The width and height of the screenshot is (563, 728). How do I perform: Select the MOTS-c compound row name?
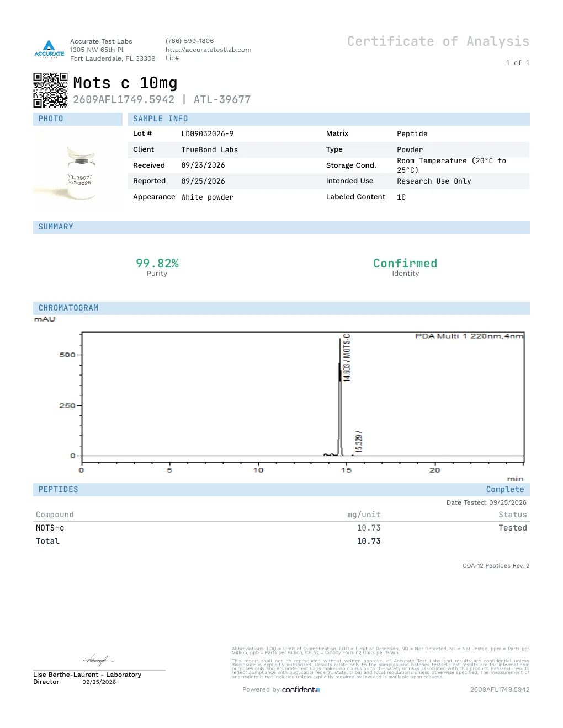pos(50,528)
